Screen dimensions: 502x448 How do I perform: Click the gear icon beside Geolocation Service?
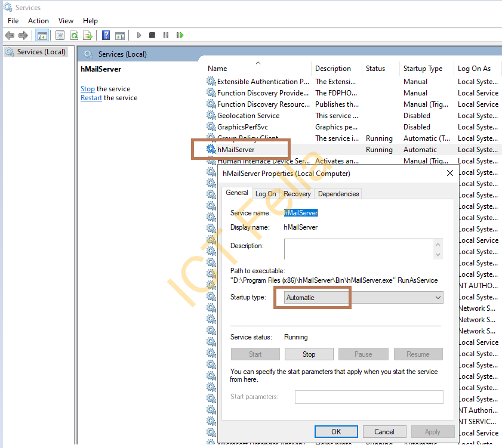[x=211, y=115]
